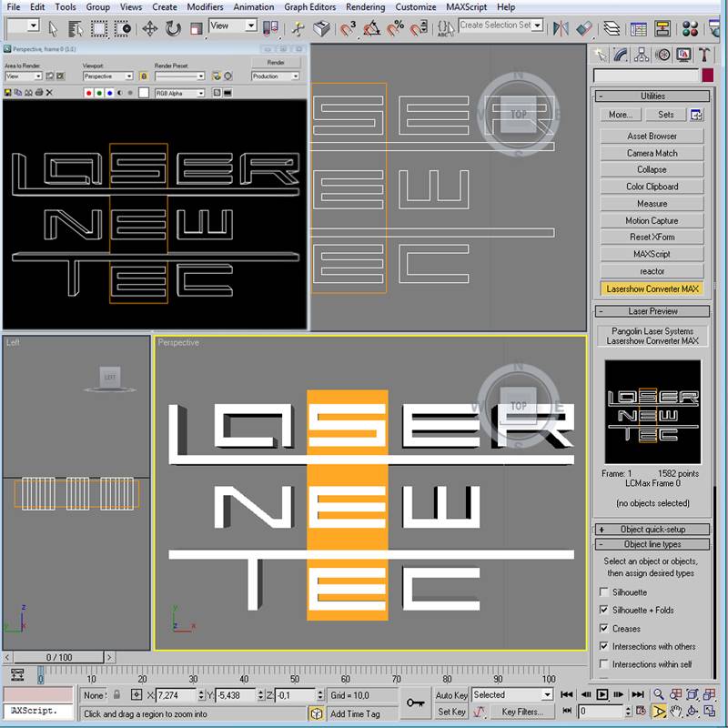Click the Percent Snap icon
Image resolution: width=728 pixels, height=728 pixels.
click(x=395, y=29)
